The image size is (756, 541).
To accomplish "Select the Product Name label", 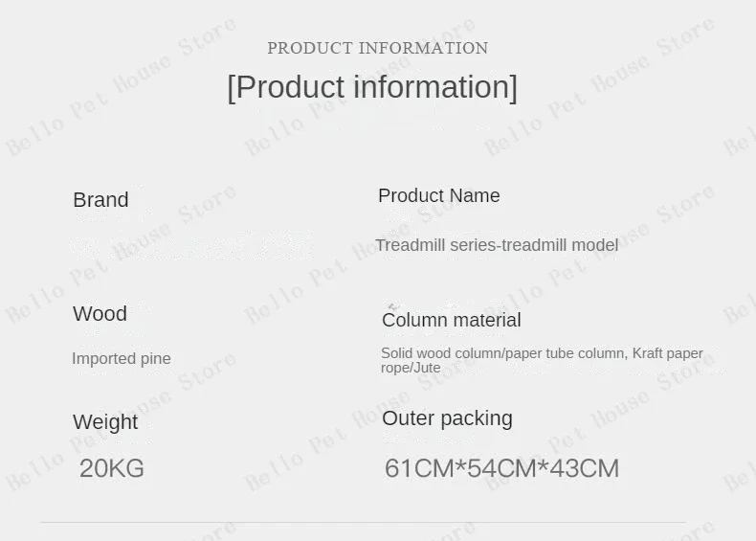I will pyautogui.click(x=438, y=196).
